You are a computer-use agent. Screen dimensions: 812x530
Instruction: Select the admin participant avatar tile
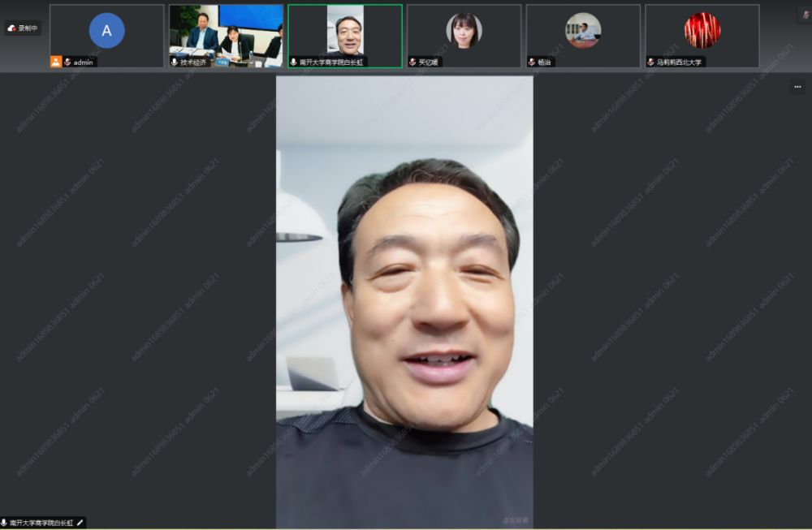point(106,32)
